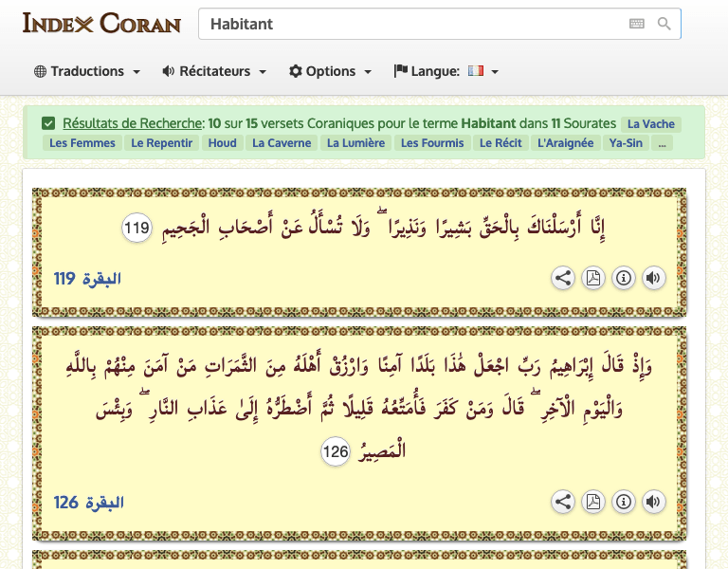
Task: Show info for verse 119
Action: [623, 278]
